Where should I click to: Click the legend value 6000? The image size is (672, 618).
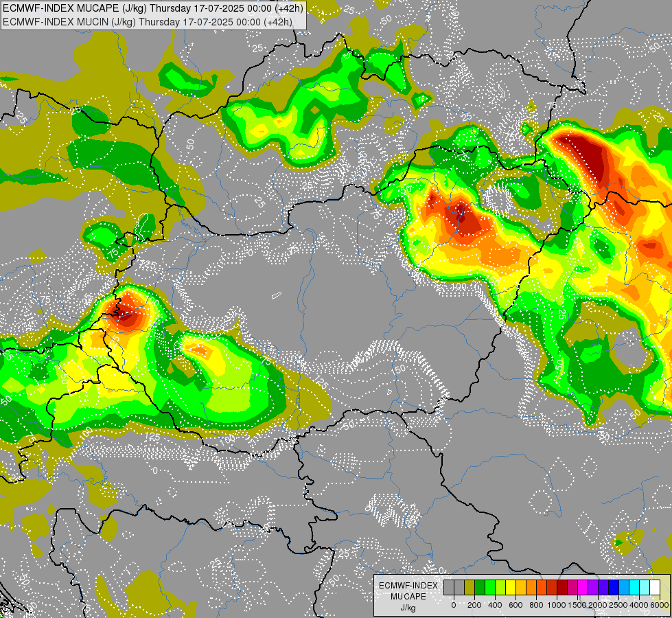point(659,605)
